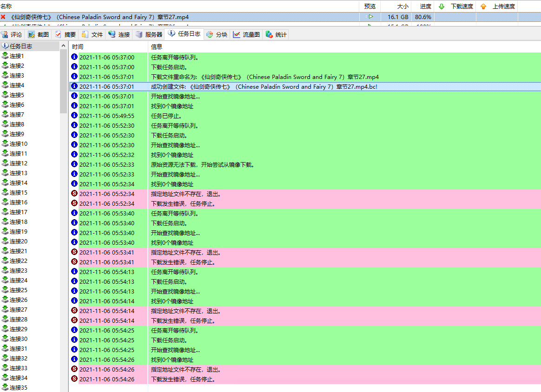Select 连接30 in the connection list
541x392 pixels.
coord(19,339)
